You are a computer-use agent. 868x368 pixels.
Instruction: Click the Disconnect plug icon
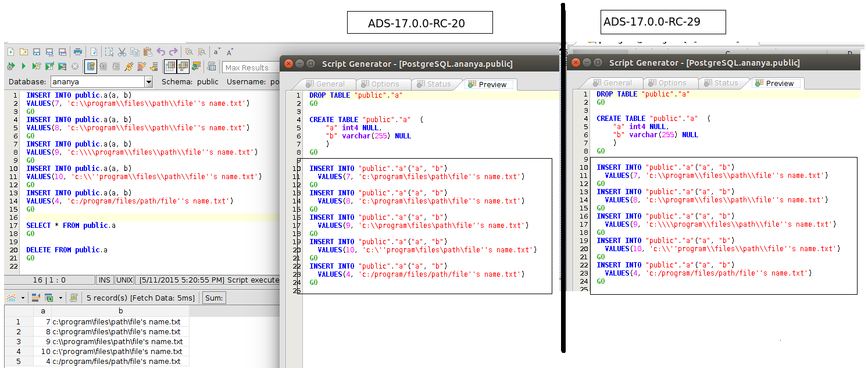click(x=141, y=66)
